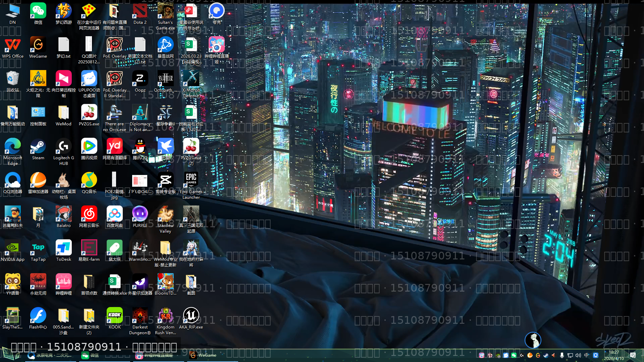644x362 pixels.
Task: Open the WPS Office shortcut
Action: pyautogui.click(x=12, y=45)
